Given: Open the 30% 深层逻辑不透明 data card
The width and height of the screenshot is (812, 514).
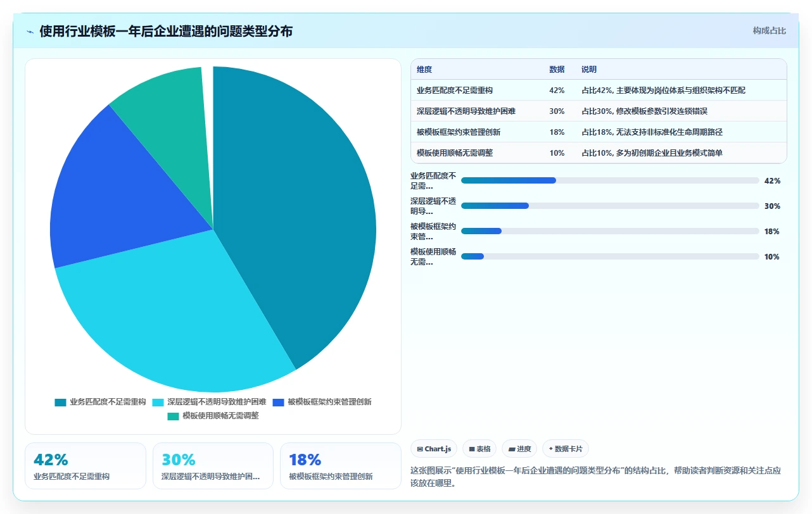Looking at the screenshot, I should (213, 466).
